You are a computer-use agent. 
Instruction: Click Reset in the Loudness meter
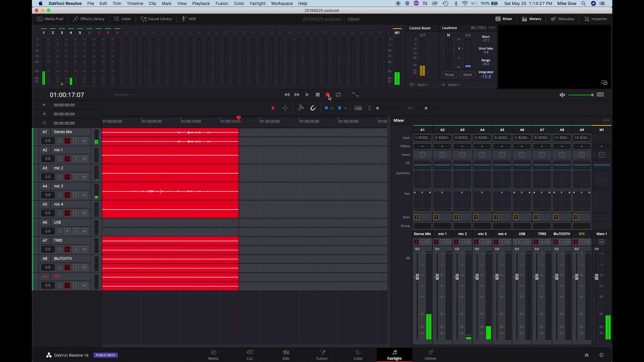click(x=467, y=74)
